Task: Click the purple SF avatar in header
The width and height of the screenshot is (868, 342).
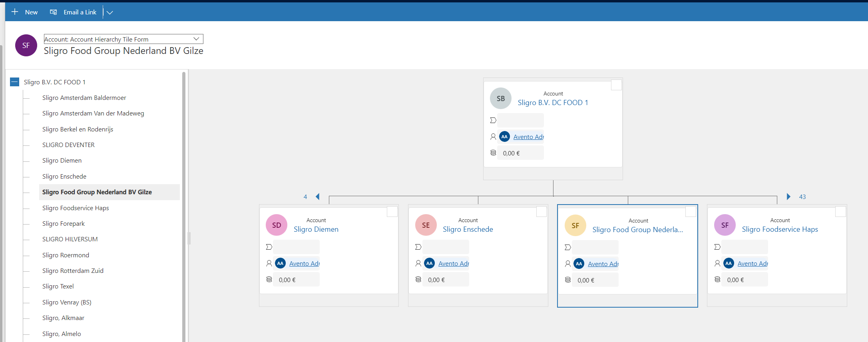Action: (26, 46)
